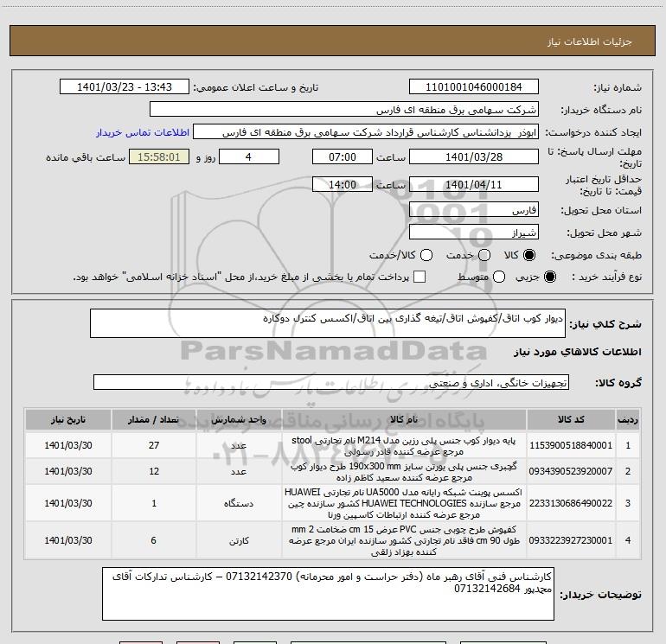Click the remaining days field showing 4
This screenshot has height=644, width=666.
pyautogui.click(x=249, y=157)
